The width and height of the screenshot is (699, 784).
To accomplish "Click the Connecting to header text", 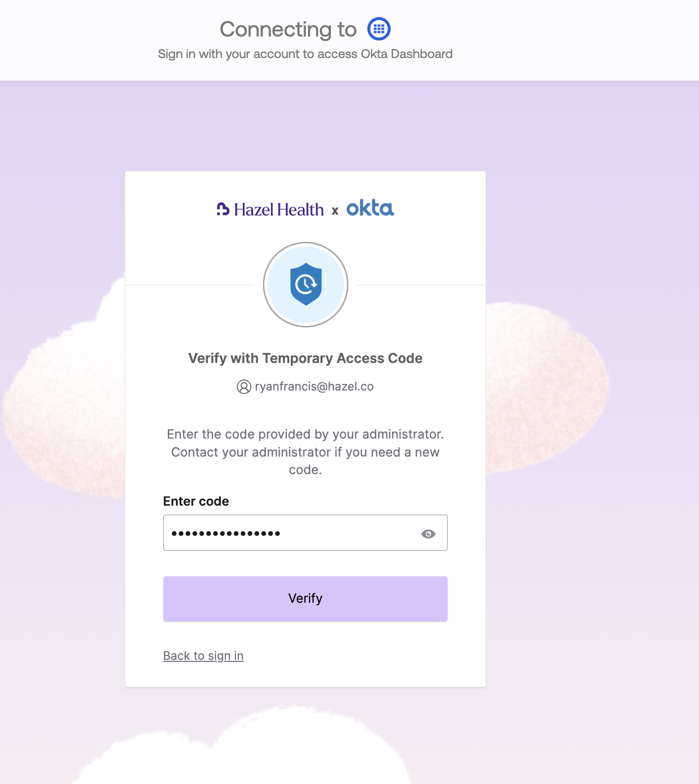I will (x=288, y=30).
